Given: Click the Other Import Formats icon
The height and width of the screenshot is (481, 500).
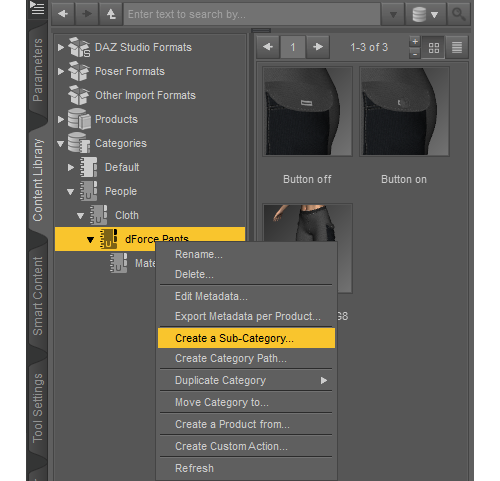Looking at the screenshot, I should tap(79, 95).
